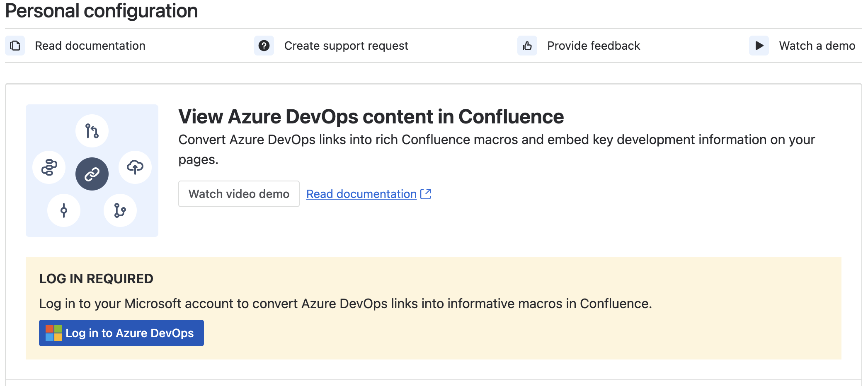Click the external link icon beside Read documentation
868x386 pixels.
pyautogui.click(x=426, y=194)
